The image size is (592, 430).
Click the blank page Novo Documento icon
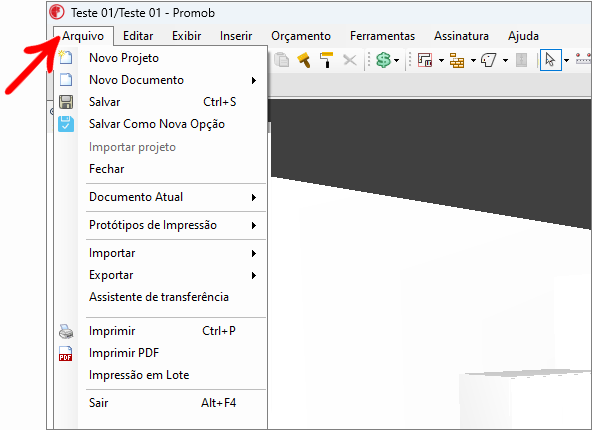66,80
